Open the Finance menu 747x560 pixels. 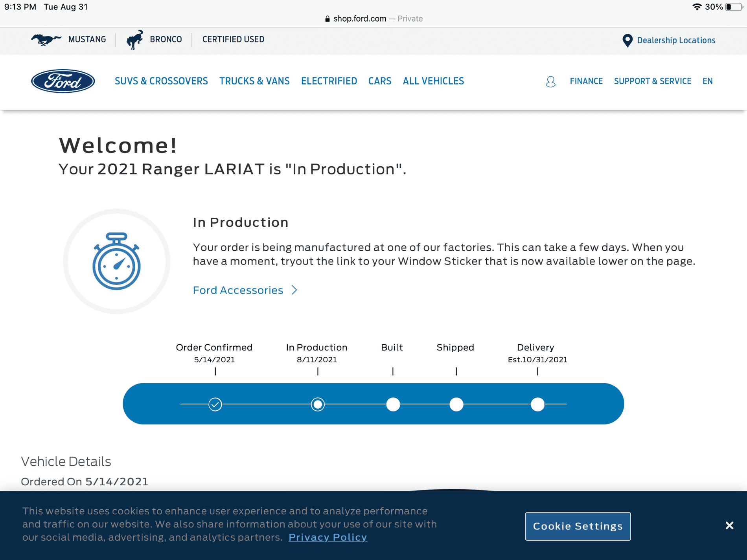[586, 81]
